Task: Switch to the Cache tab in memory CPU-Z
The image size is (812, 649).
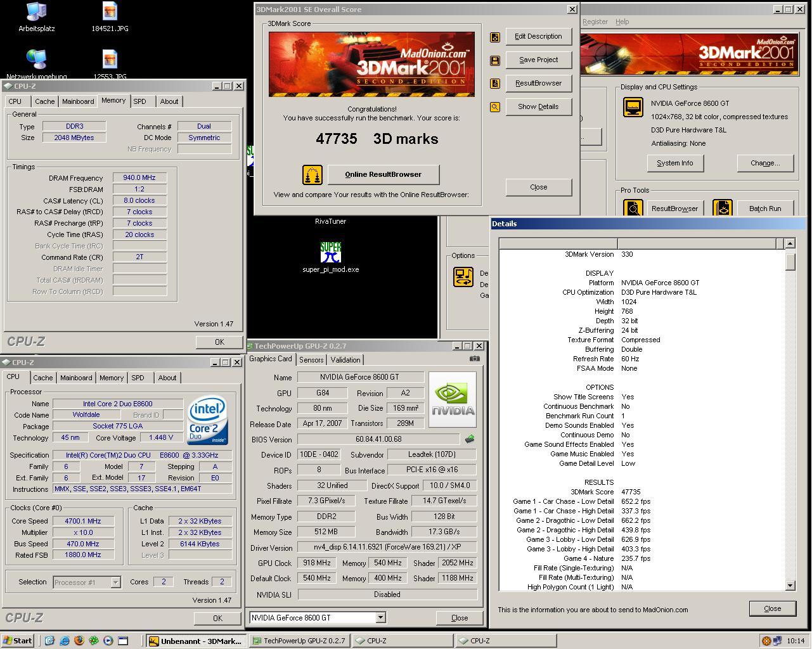Action: click(44, 101)
